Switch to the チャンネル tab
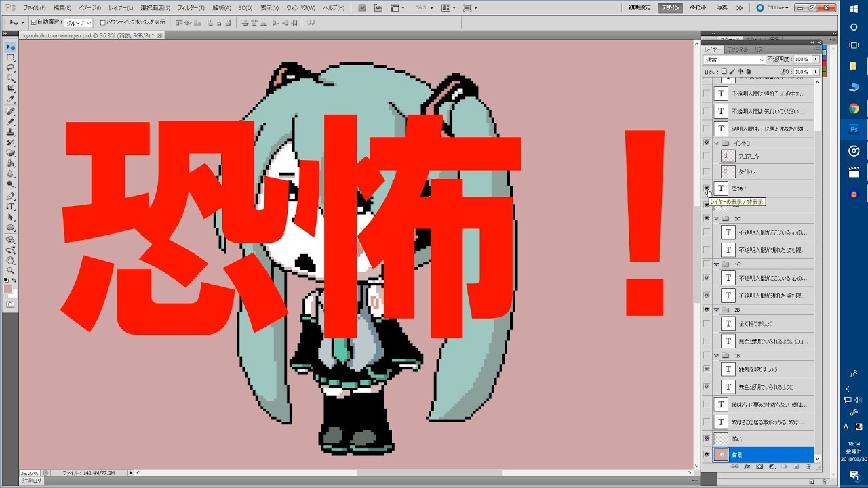Image resolution: width=868 pixels, height=488 pixels. [738, 49]
